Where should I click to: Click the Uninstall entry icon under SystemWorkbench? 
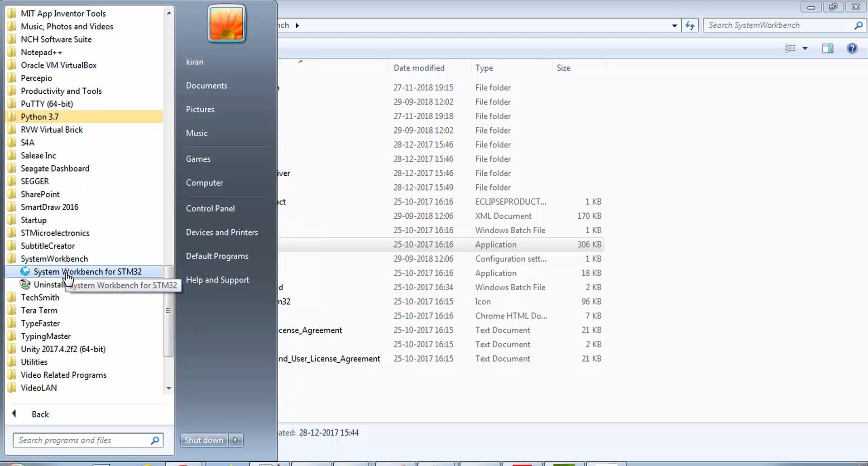click(25, 284)
